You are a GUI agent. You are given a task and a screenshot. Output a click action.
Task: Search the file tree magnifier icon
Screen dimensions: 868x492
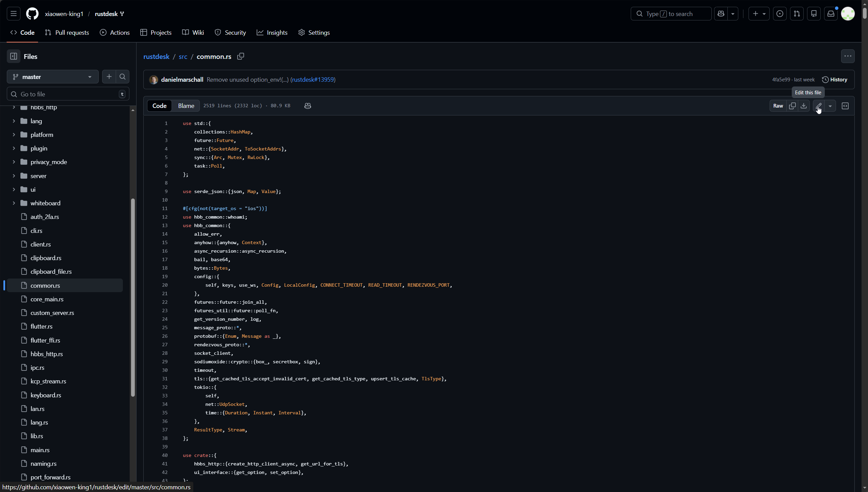point(123,77)
